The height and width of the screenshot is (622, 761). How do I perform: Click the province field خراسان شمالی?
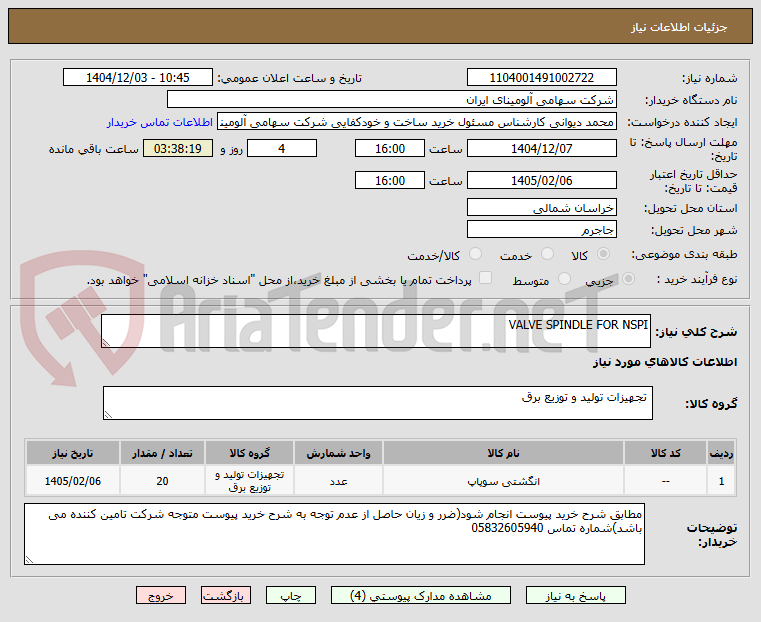(x=542, y=208)
